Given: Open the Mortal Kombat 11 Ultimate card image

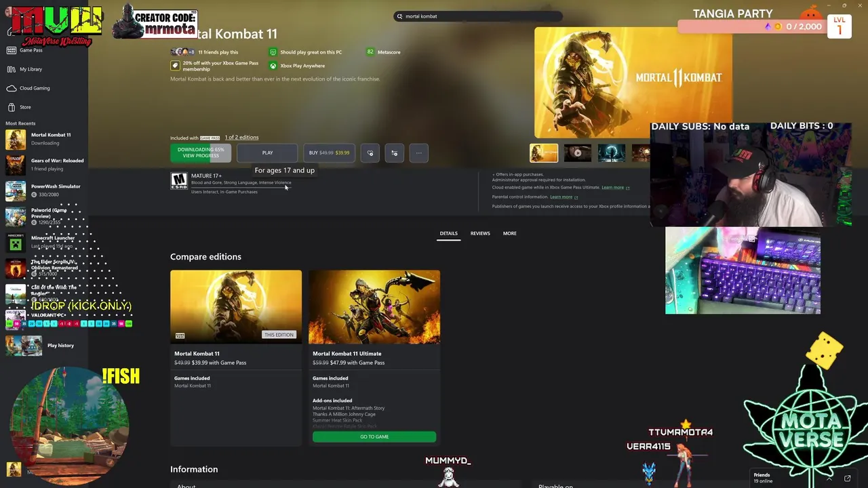Looking at the screenshot, I should [374, 307].
